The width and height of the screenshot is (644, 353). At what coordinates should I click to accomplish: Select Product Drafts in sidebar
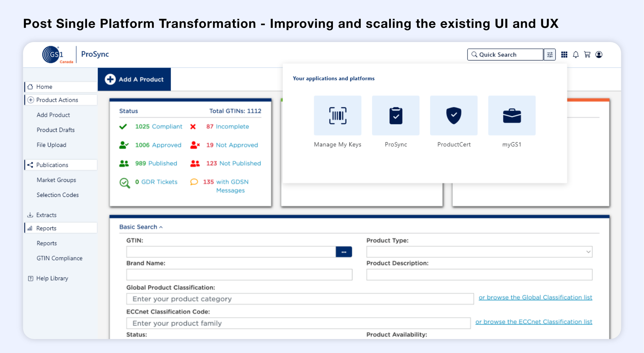coord(56,130)
